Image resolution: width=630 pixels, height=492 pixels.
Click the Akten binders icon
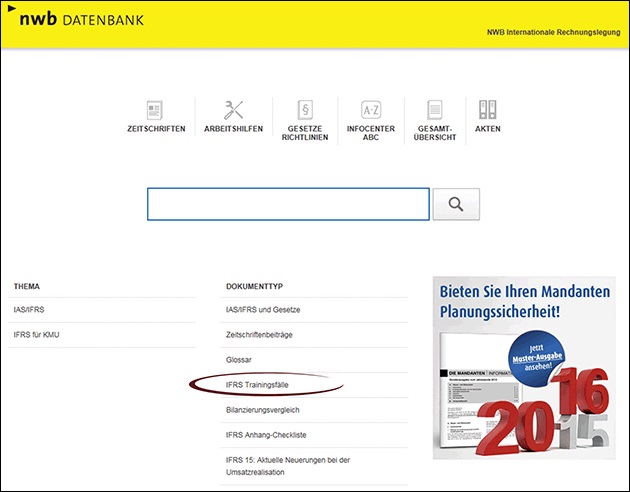click(488, 111)
